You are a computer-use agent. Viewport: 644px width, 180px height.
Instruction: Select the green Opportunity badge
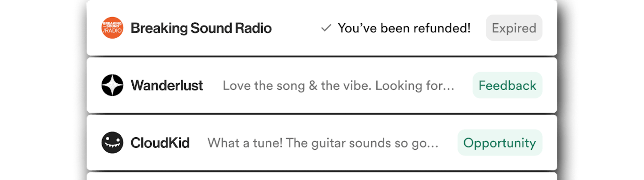pyautogui.click(x=500, y=143)
